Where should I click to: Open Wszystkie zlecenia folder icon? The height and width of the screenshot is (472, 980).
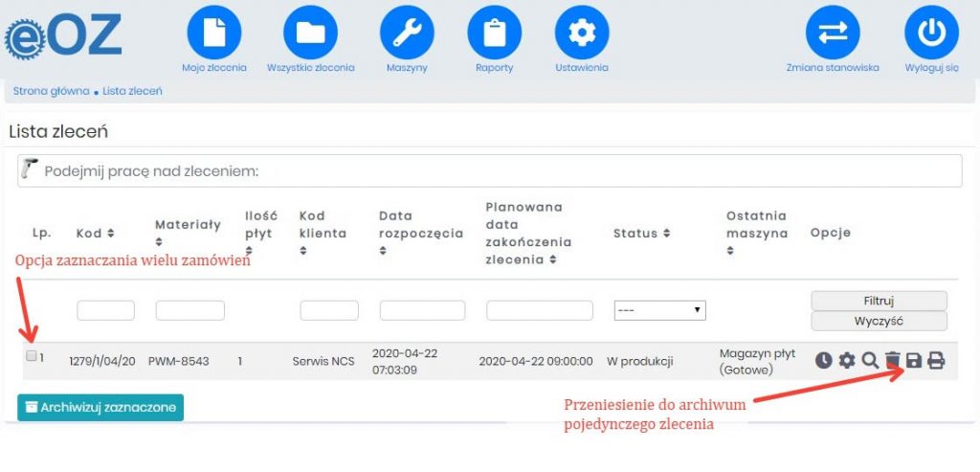point(310,33)
